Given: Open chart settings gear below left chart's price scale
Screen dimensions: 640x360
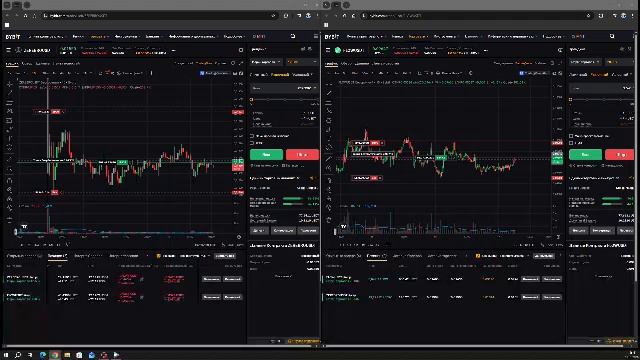Looking at the screenshot, I should point(239,237).
